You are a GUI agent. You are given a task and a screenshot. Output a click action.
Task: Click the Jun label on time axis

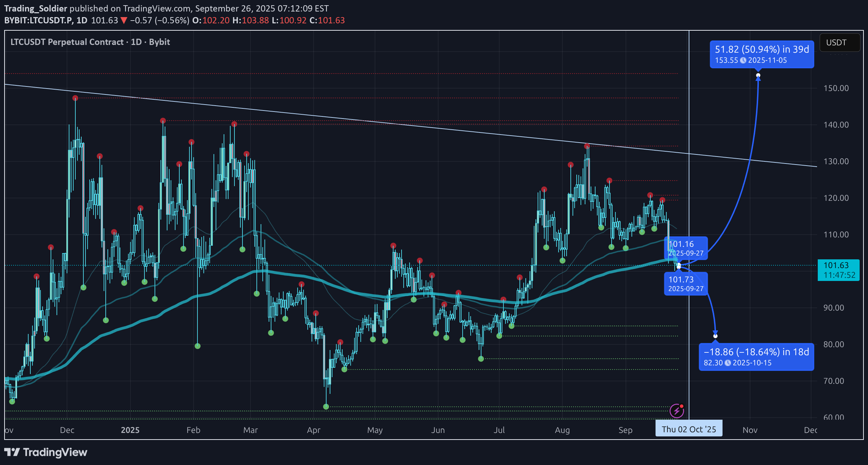[x=438, y=430]
